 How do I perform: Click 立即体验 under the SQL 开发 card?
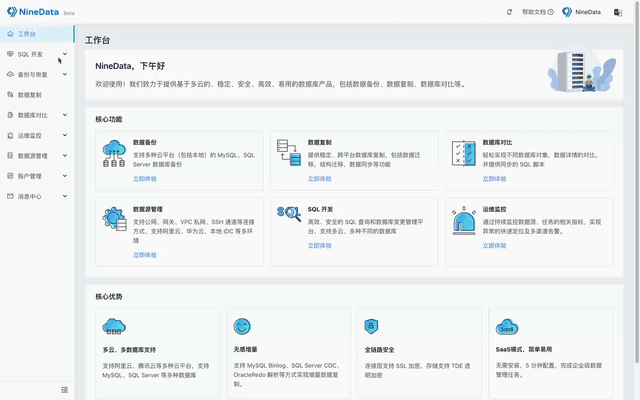click(x=320, y=246)
